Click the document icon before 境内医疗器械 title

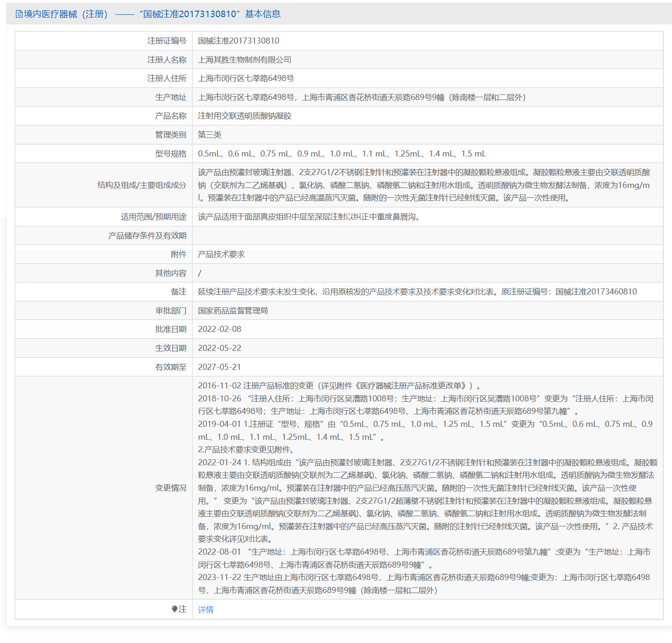tap(19, 14)
